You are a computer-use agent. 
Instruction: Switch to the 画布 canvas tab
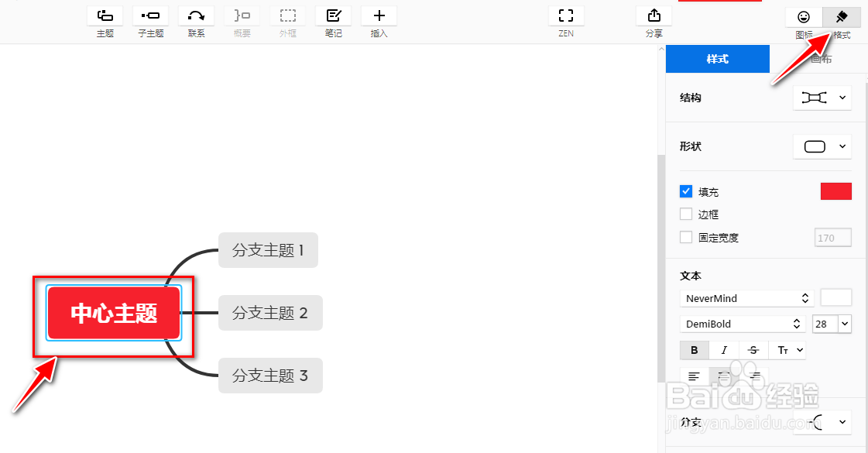pyautogui.click(x=821, y=59)
